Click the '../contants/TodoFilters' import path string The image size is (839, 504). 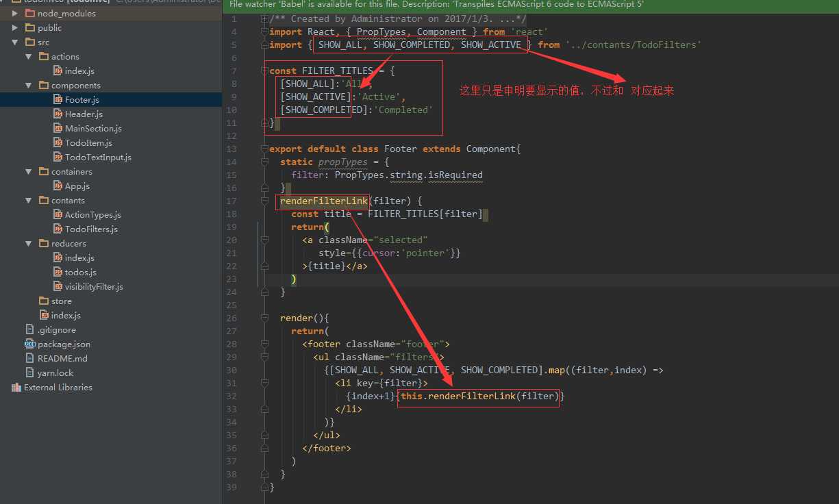(x=634, y=45)
